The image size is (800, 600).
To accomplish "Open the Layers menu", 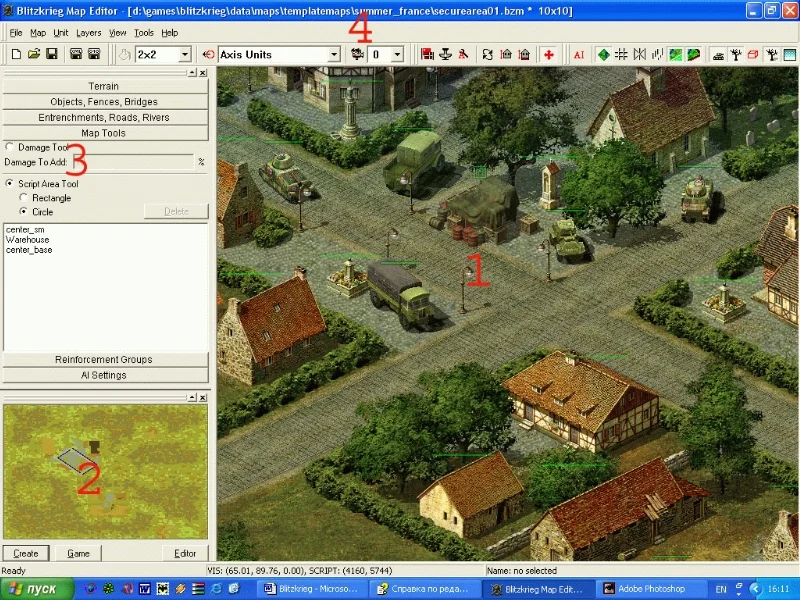I will (x=89, y=33).
